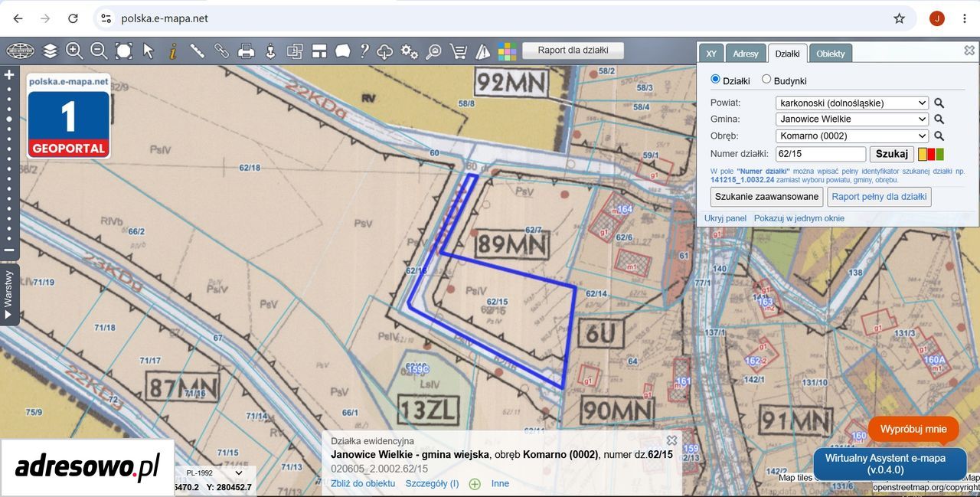
Task: Click the Szukaj button
Action: pos(892,154)
